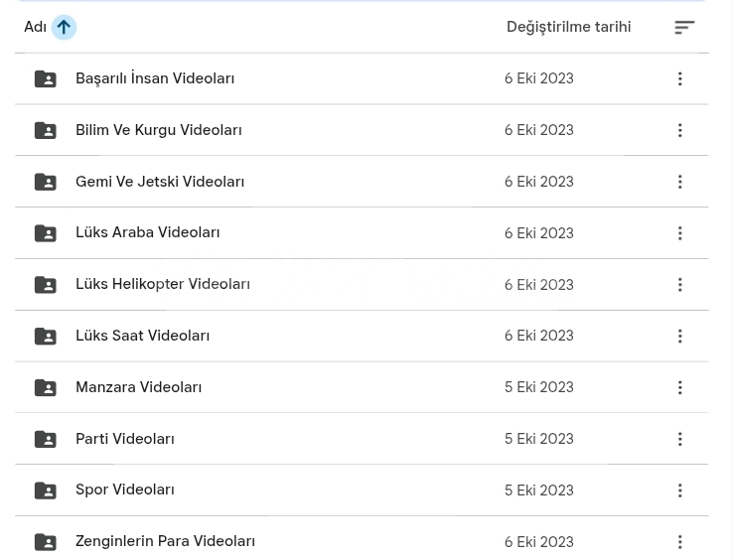Select the Başarılı İnsan Videoları folder name
Screen dimensions: 733x560
tap(154, 78)
